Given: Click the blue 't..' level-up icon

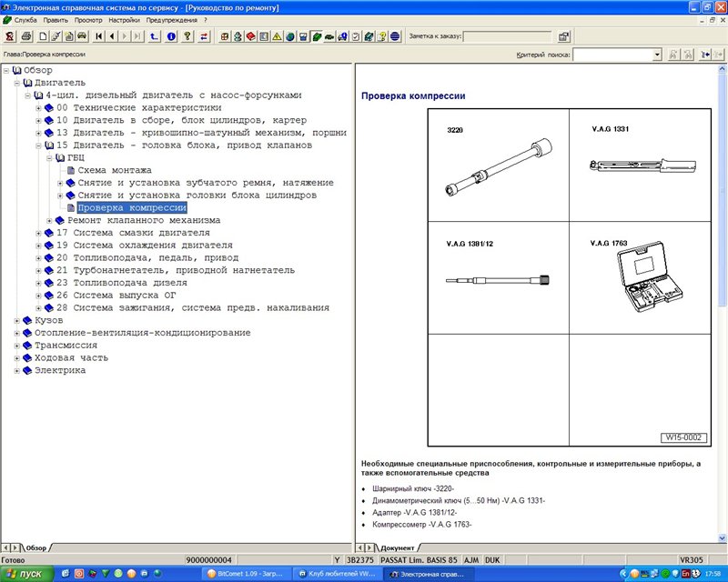Looking at the screenshot, I should [x=154, y=36].
